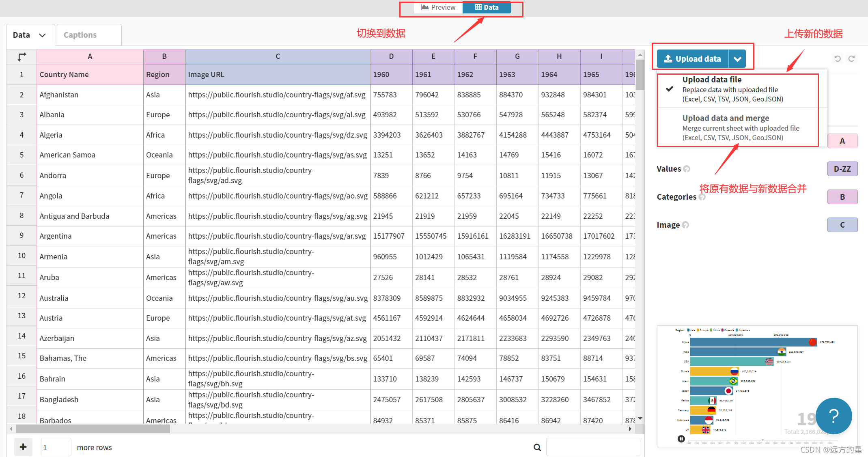Click the number of rows input field
The image size is (868, 457).
56,447
